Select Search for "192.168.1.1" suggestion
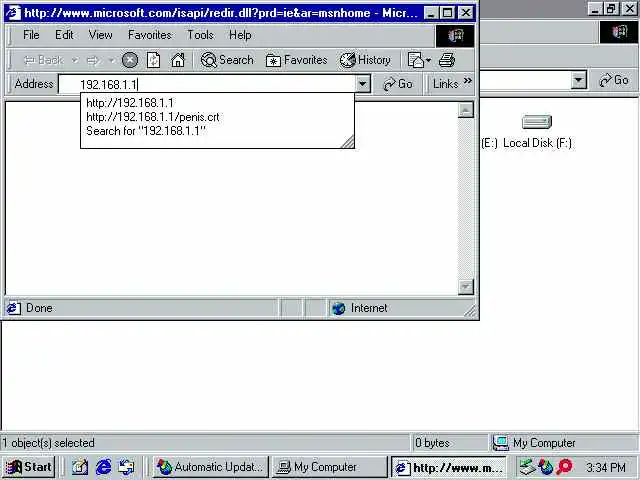The height and width of the screenshot is (480, 640). 146,131
